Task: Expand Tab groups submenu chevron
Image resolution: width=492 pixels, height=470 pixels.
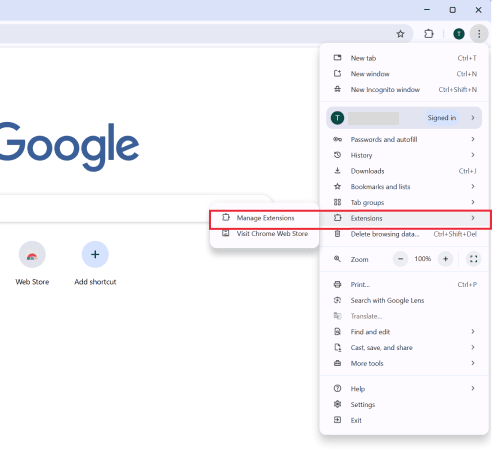Action: coord(473,202)
